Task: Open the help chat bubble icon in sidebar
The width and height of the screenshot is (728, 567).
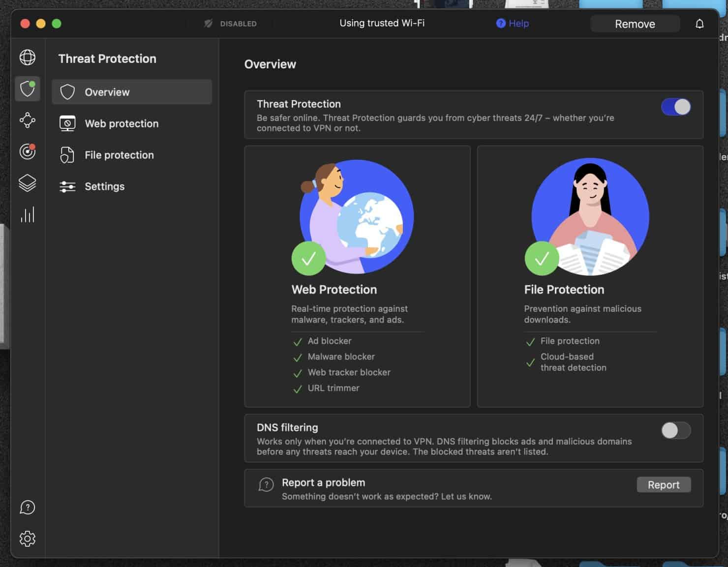Action: (x=28, y=507)
